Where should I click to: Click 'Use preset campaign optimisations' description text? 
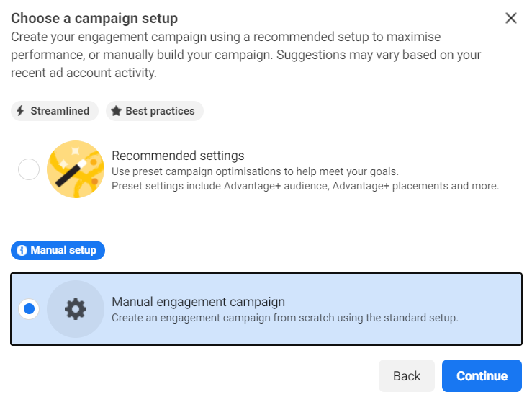click(x=255, y=171)
